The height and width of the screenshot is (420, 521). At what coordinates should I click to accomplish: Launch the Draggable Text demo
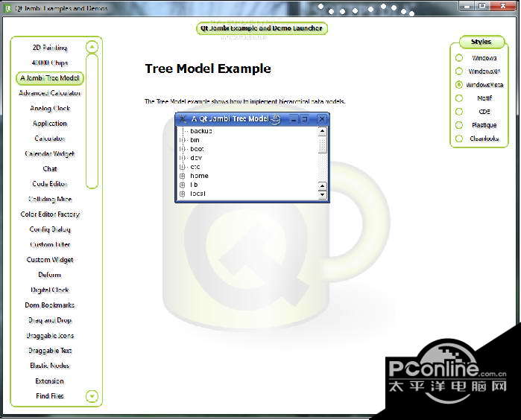pyautogui.click(x=50, y=351)
